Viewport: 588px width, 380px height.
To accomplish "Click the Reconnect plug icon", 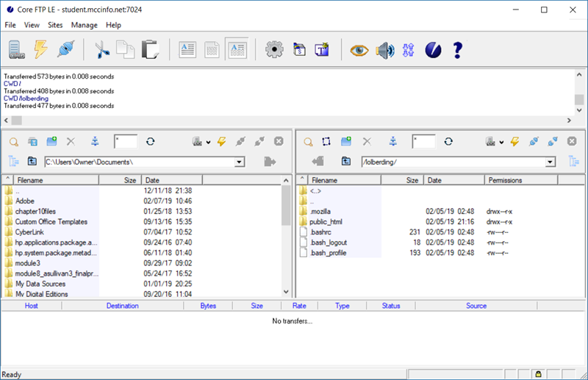I will pos(65,49).
